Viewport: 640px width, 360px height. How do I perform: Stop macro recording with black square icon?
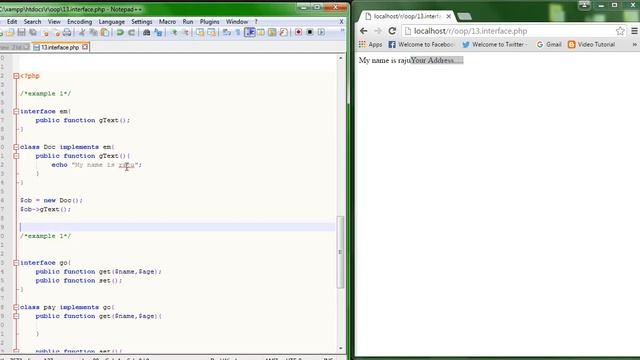(310, 32)
